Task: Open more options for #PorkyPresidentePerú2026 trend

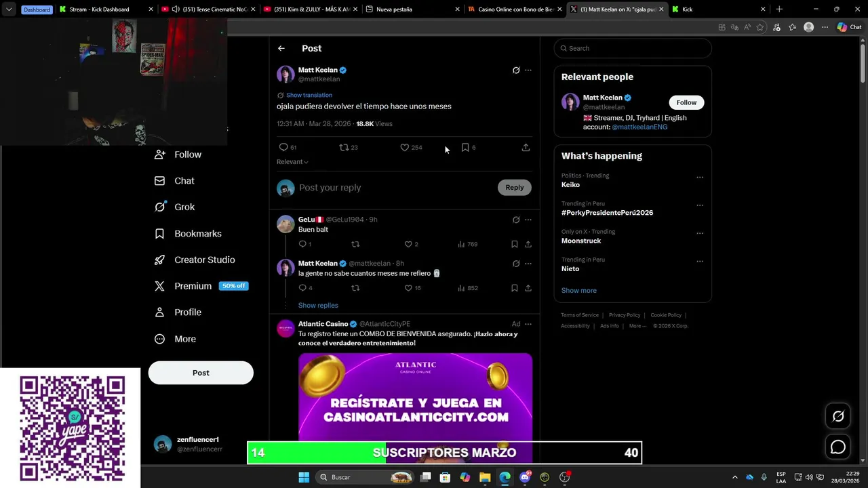Action: (x=700, y=205)
